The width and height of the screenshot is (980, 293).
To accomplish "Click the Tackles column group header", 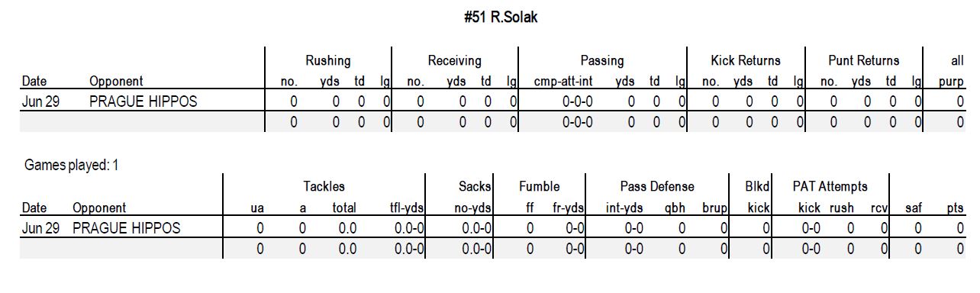I will tap(324, 187).
